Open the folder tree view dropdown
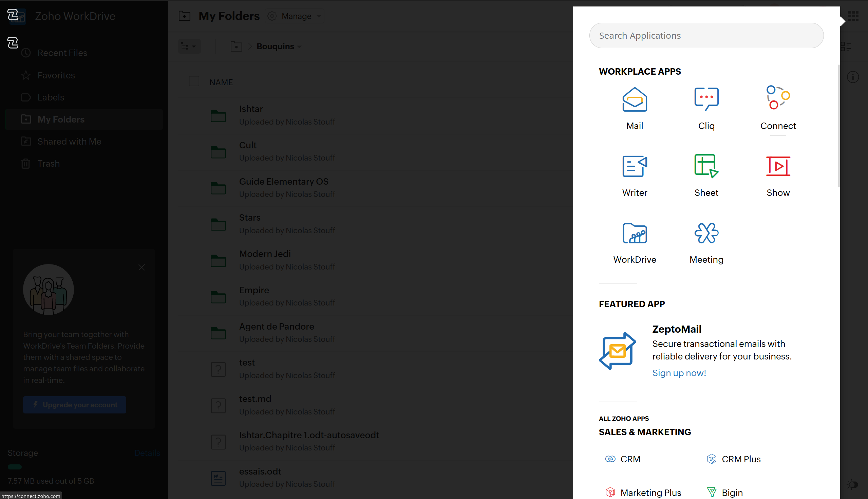Viewport: 868px width, 499px height. pos(189,46)
